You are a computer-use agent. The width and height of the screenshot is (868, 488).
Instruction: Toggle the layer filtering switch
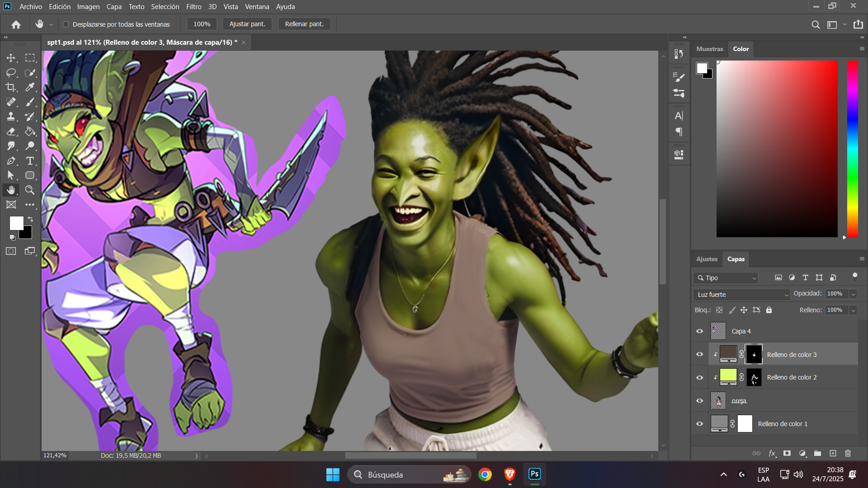[x=855, y=277]
